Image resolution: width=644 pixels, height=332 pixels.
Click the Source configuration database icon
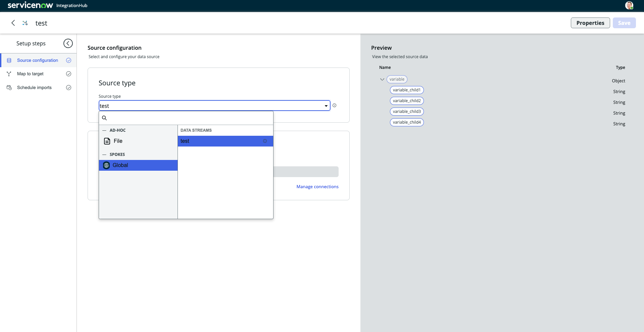(x=9, y=60)
